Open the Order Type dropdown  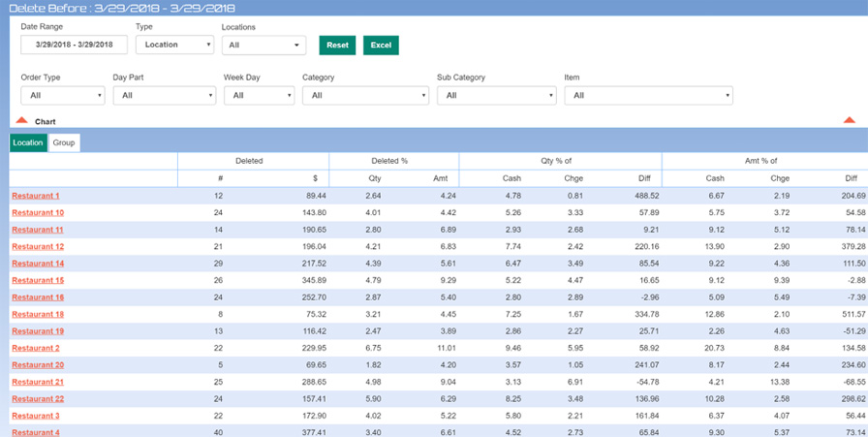pyautogui.click(x=62, y=96)
